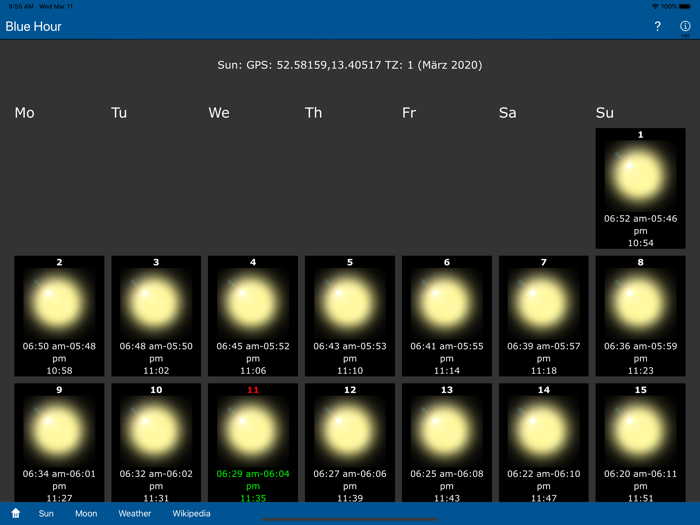Click the 06:41 am-05:55 time text
The height and width of the screenshot is (525, 700).
pos(446,346)
